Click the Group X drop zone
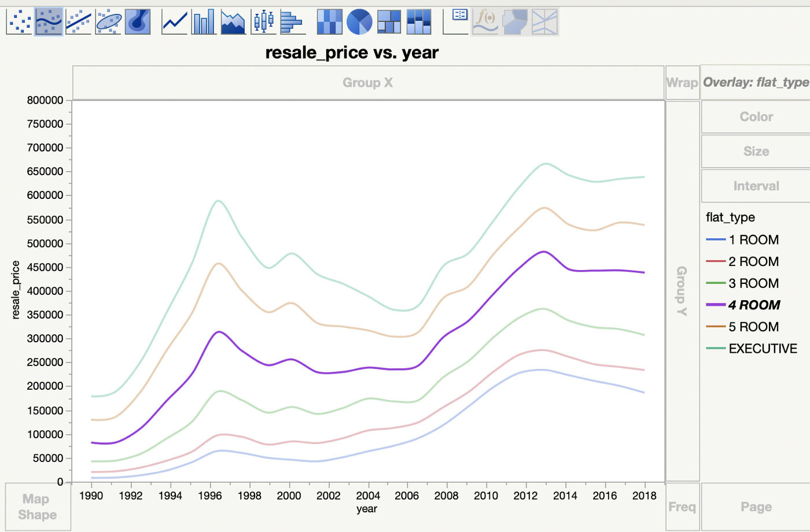The image size is (810, 532). point(368,83)
